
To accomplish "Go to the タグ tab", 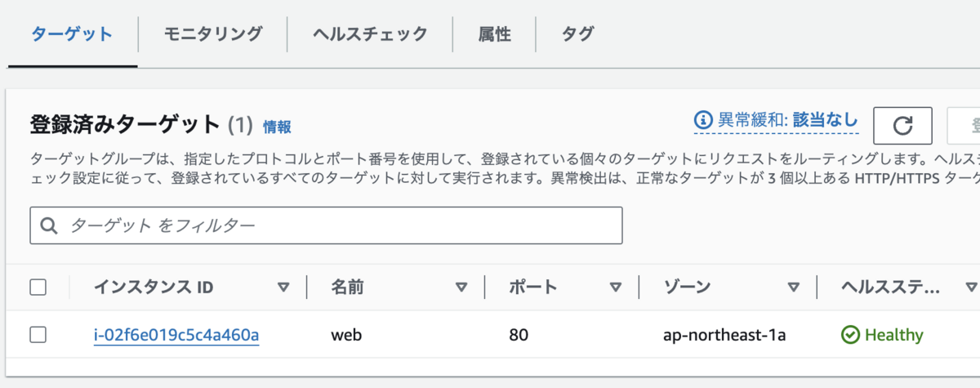I will click(577, 33).
